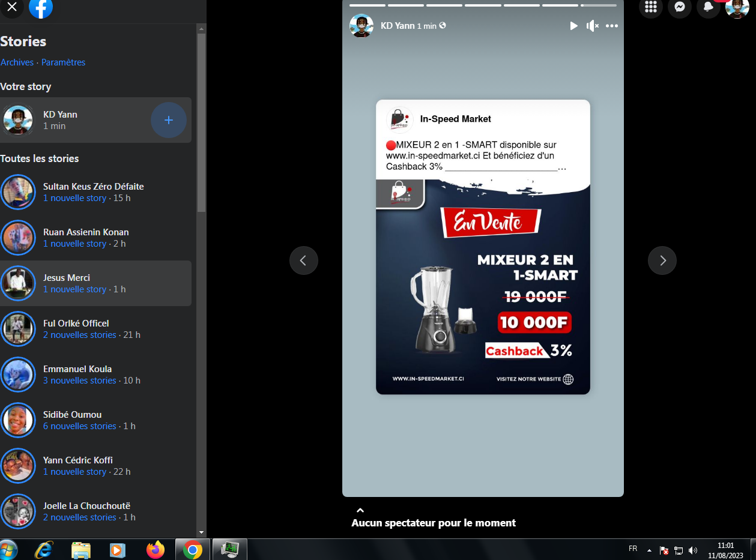
Task: Open the story three-dot options menu
Action: pos(611,26)
